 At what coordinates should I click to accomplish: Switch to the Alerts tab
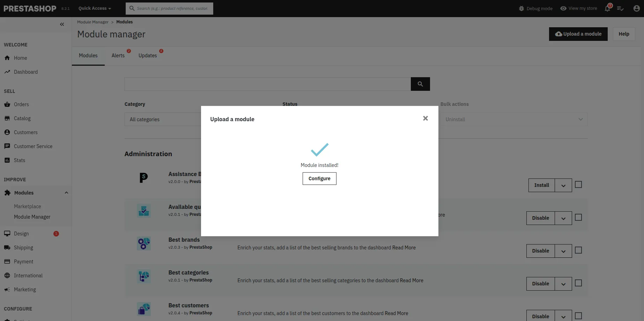point(118,55)
